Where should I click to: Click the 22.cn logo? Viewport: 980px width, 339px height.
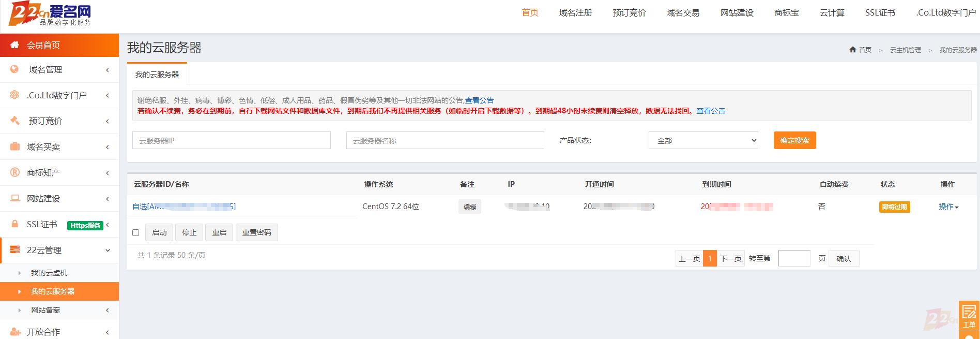coord(50,14)
